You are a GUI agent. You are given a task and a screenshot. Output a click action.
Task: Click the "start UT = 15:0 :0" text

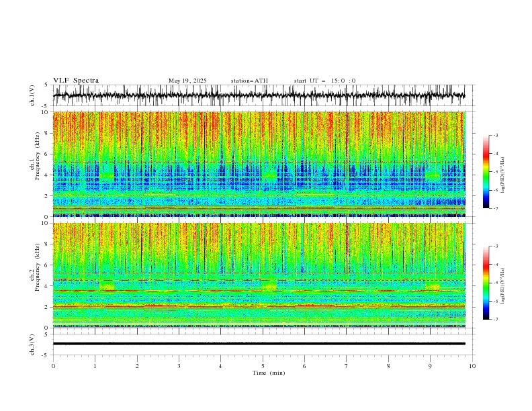pyautogui.click(x=324, y=81)
